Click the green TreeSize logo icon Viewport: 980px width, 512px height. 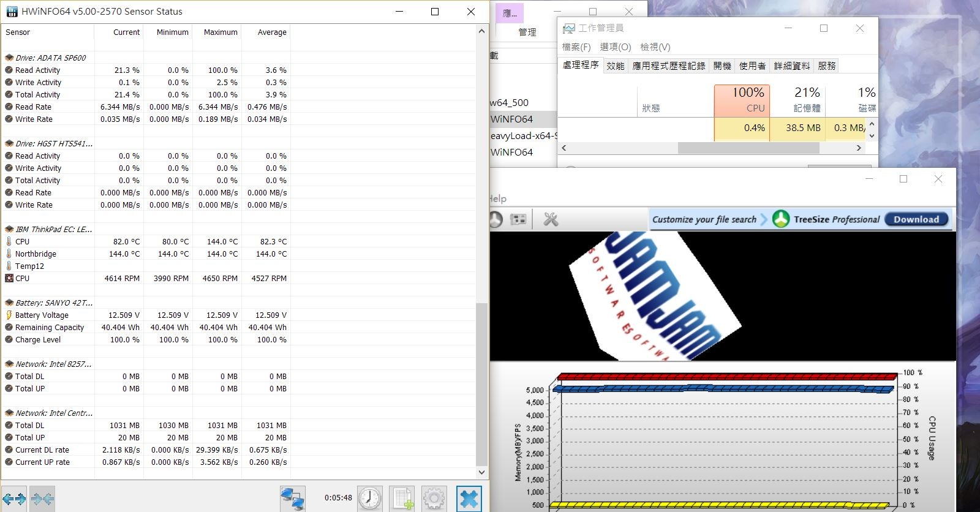click(x=781, y=219)
